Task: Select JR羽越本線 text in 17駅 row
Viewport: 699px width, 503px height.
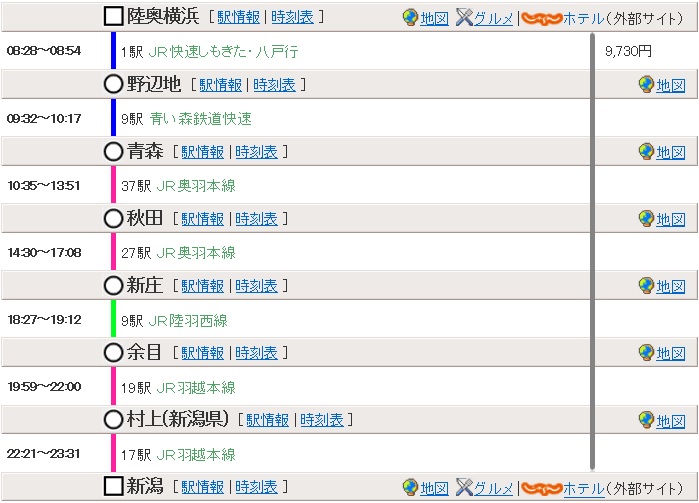Action: coord(196,454)
